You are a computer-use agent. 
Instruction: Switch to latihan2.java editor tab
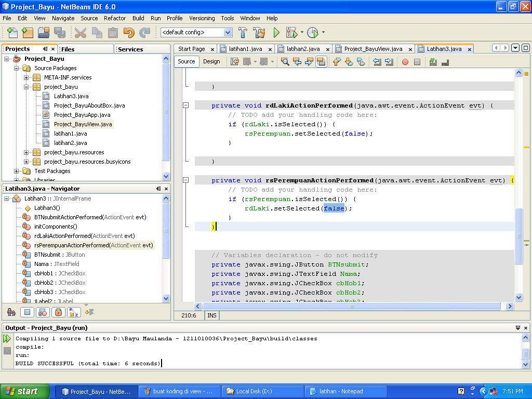click(x=303, y=49)
